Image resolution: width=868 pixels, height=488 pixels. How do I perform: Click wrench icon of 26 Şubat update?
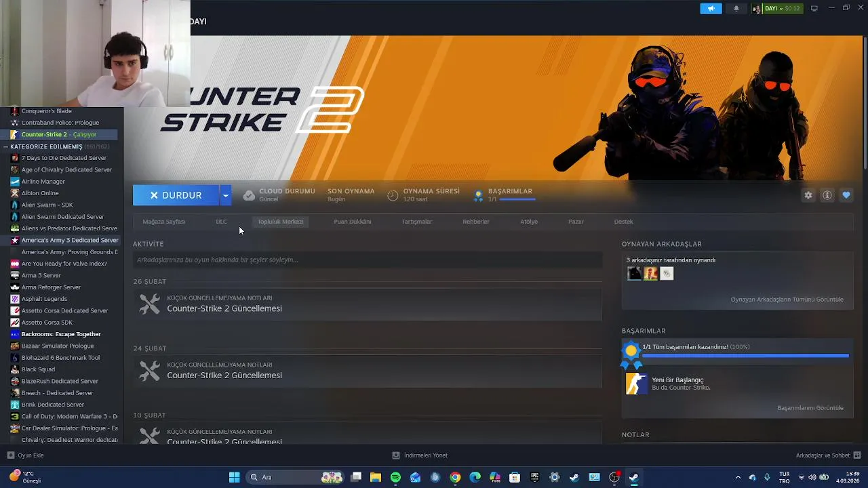(x=150, y=304)
